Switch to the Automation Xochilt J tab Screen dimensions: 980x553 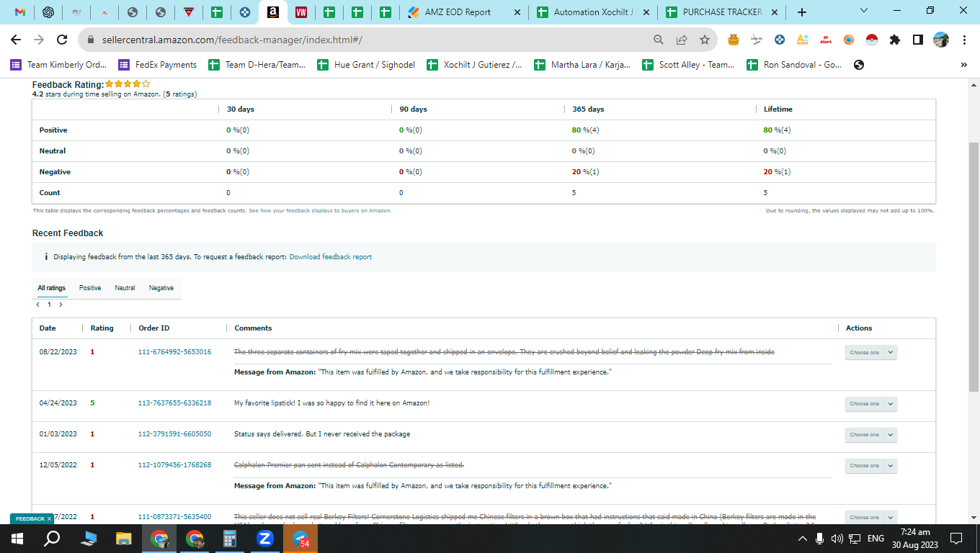tap(594, 12)
